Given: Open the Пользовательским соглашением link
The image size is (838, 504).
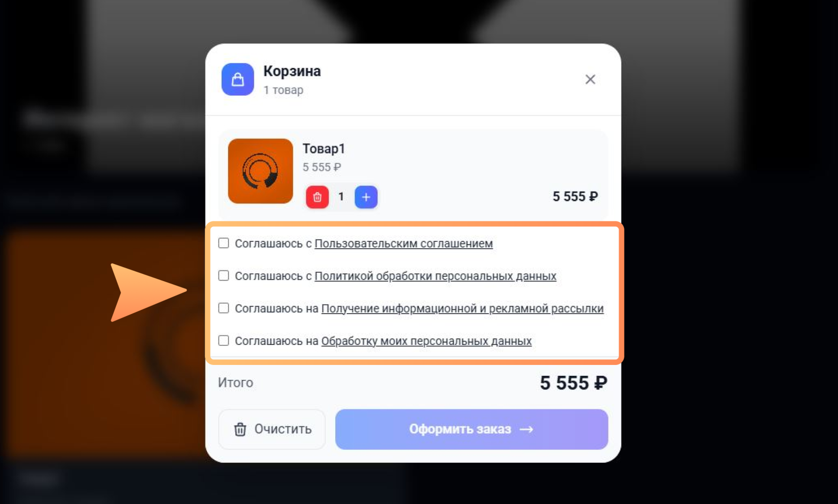Looking at the screenshot, I should [404, 243].
